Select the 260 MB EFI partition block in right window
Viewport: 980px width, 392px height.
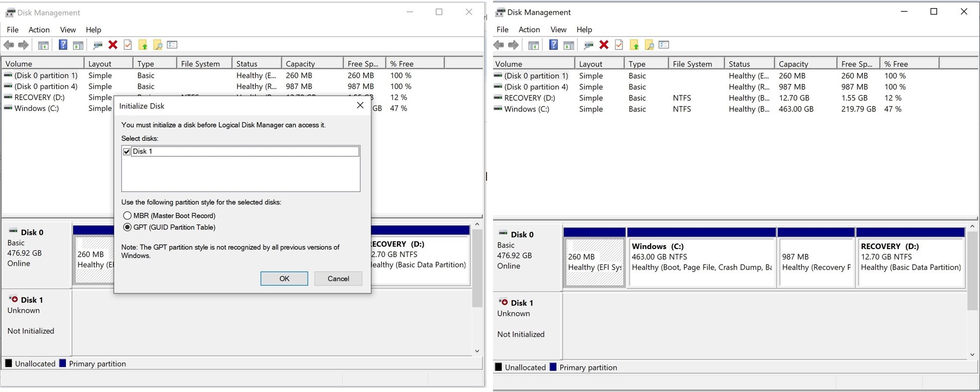595,258
